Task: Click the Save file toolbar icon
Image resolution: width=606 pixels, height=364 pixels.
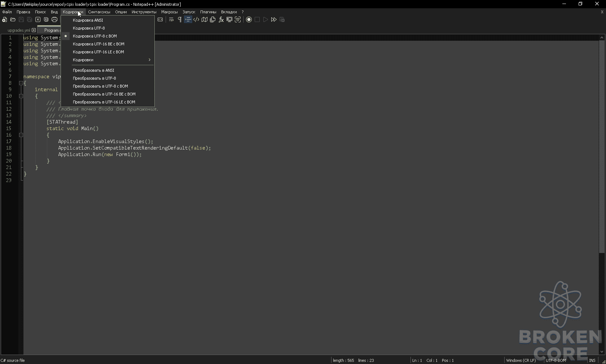Action: (21, 19)
